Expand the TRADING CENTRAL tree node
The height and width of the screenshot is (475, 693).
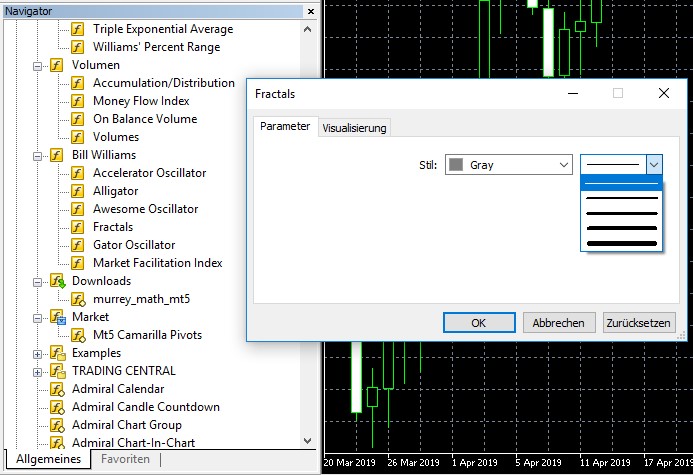coord(38,372)
